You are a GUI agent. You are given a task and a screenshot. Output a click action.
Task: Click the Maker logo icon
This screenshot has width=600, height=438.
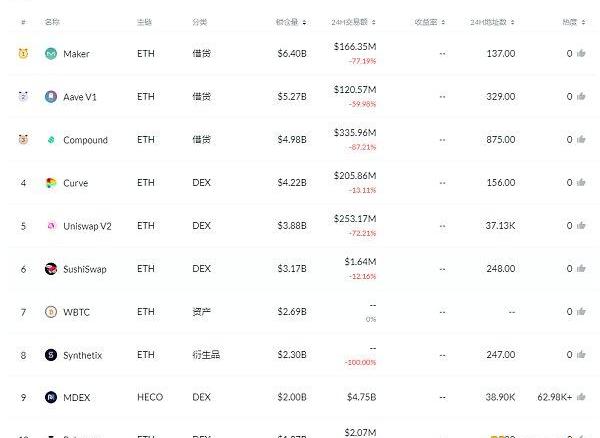(51, 54)
